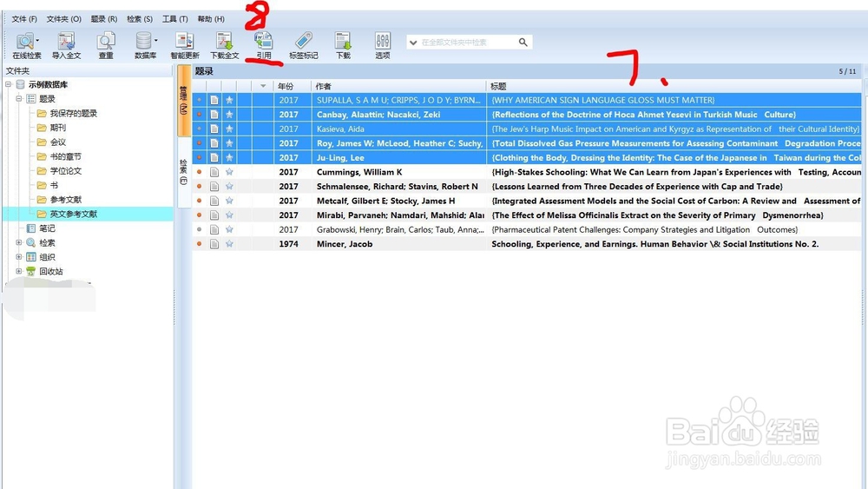This screenshot has height=489, width=868.
Task: Open the search scope chevron in the search box
Action: coord(413,43)
